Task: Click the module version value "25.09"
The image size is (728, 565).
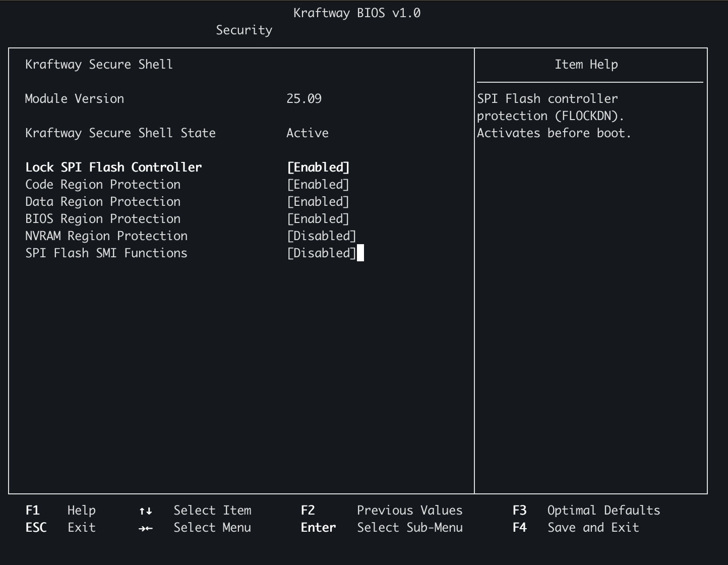Action: point(304,99)
